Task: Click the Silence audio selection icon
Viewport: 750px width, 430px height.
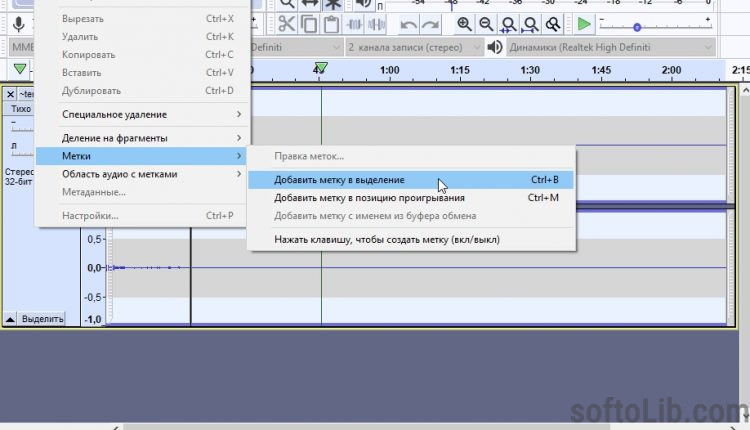Action: pos(376,24)
